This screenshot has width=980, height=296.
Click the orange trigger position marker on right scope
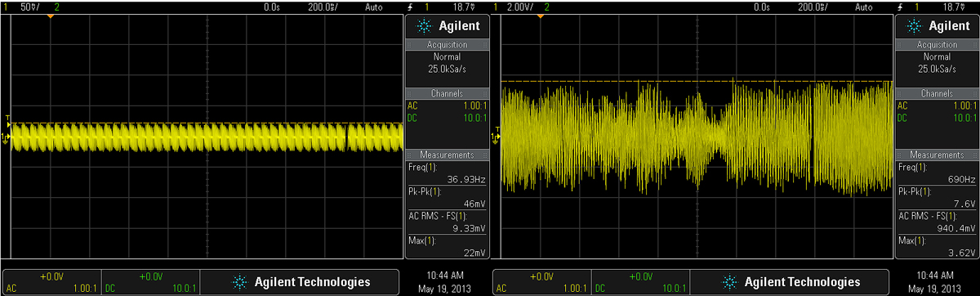click(540, 16)
